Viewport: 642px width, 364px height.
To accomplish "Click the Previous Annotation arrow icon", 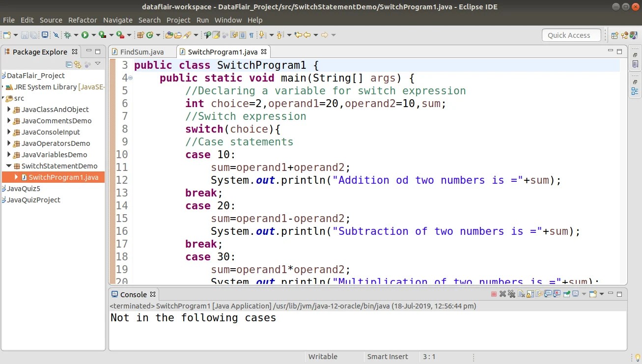I will pos(279,35).
